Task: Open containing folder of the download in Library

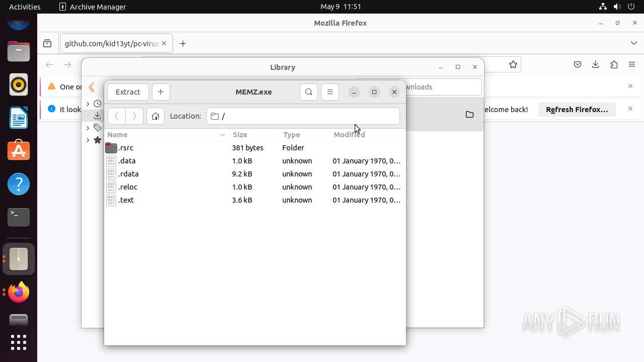Action: tap(469, 115)
